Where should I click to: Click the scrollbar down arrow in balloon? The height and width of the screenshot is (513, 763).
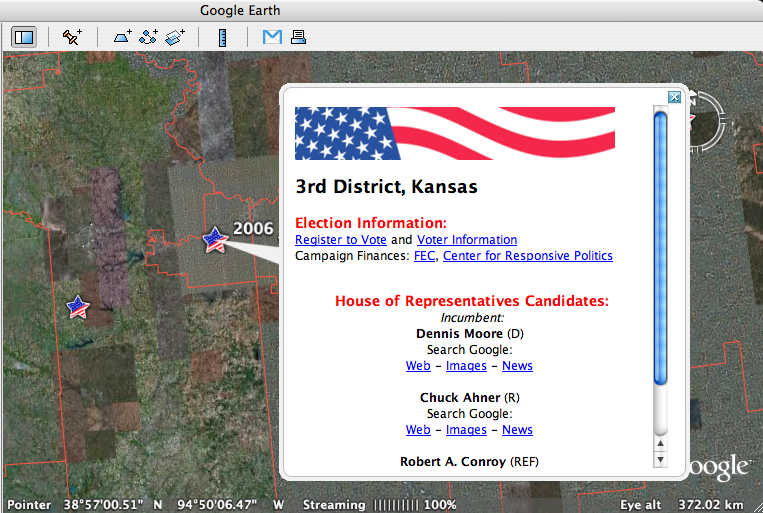point(660,459)
